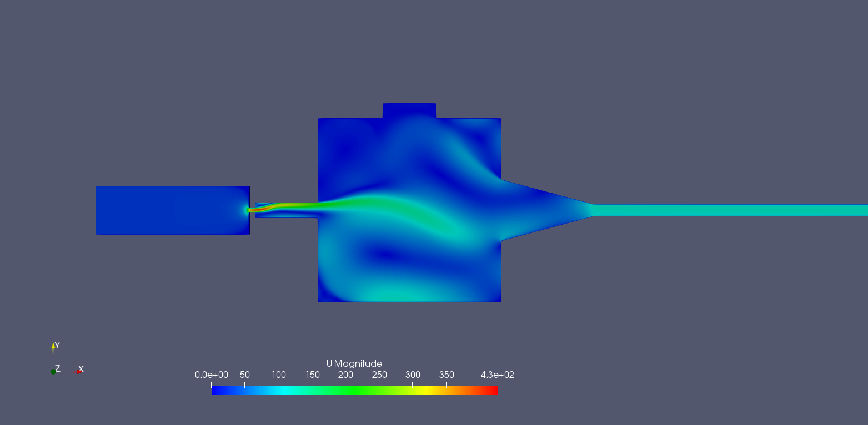
Task: Click the 0.0e+00 minimum legend label
Action: coord(213,375)
